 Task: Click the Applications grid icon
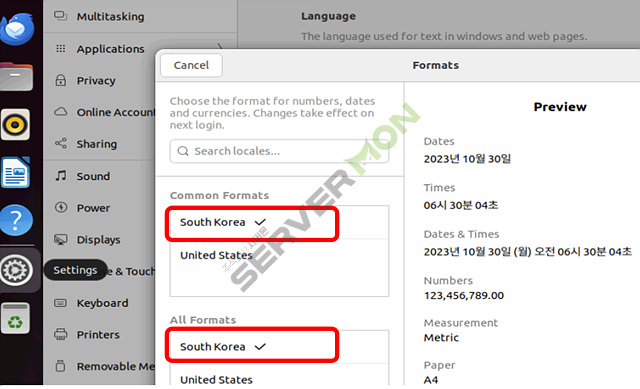click(x=60, y=49)
